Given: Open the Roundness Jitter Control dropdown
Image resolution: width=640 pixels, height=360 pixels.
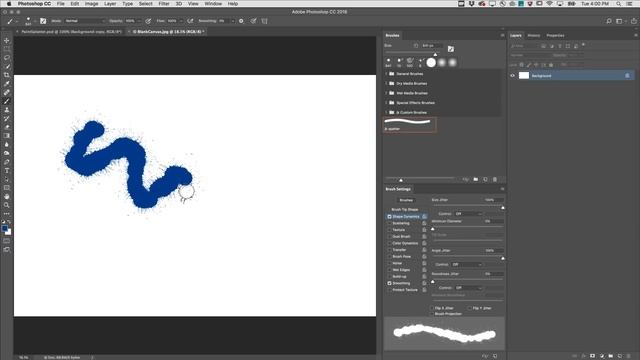Looking at the screenshot, I should tap(469, 288).
